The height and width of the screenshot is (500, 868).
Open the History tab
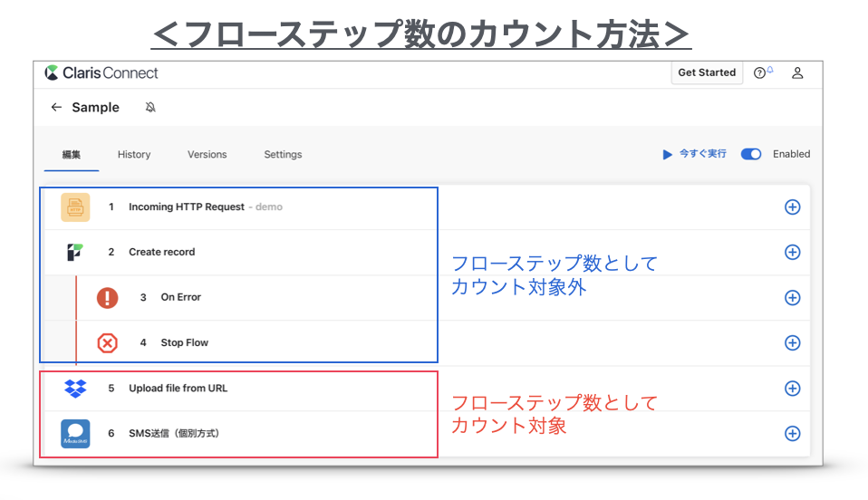[x=134, y=155]
